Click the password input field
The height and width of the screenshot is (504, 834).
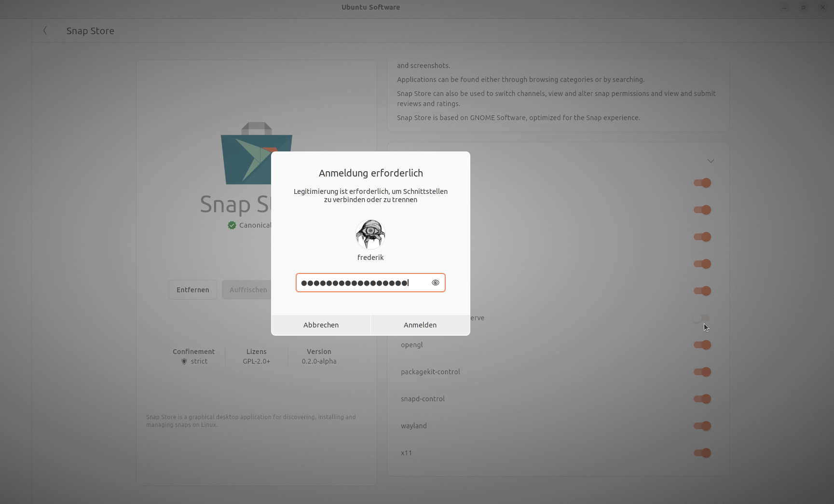(x=370, y=283)
